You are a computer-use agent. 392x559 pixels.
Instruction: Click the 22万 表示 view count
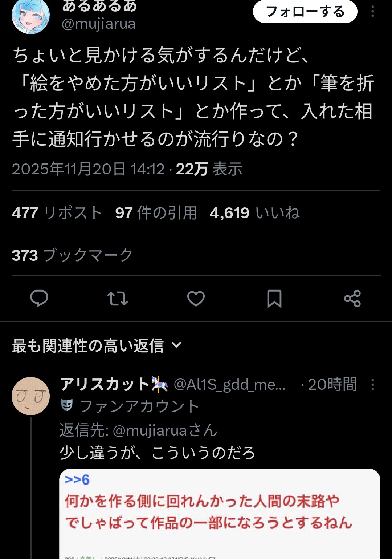[209, 169]
